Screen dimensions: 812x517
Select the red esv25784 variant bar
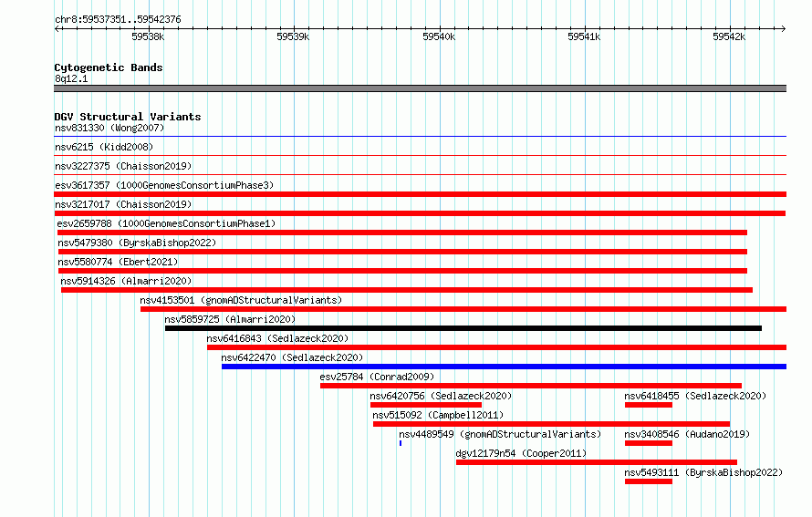click(x=531, y=386)
